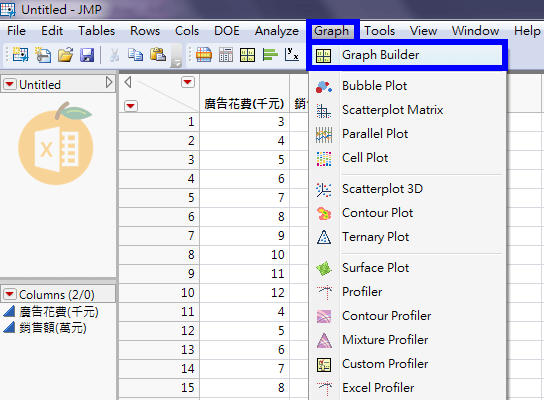This screenshot has width=544, height=400.
Task: Choose Surface Plot from the menu
Action: point(375,268)
